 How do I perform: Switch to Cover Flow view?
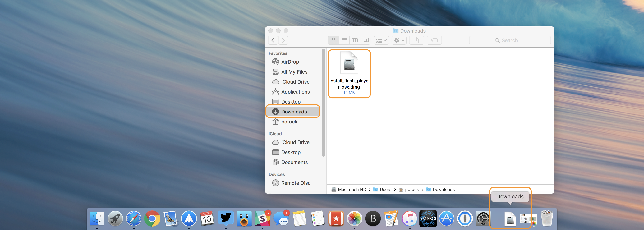click(365, 40)
